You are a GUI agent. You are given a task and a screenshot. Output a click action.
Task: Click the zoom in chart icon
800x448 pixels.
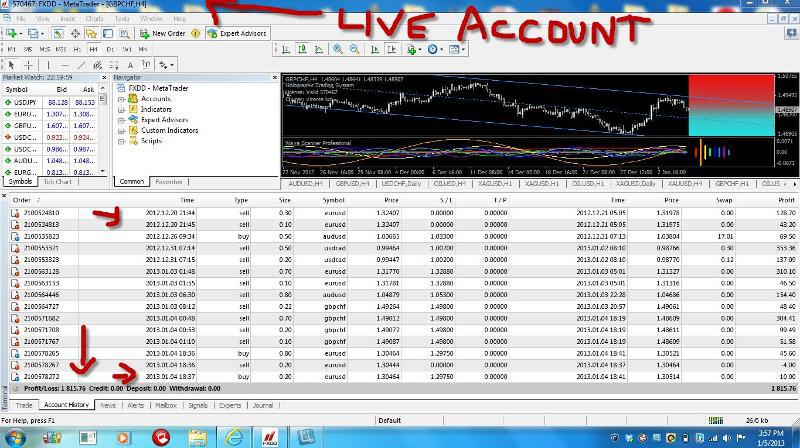point(337,48)
